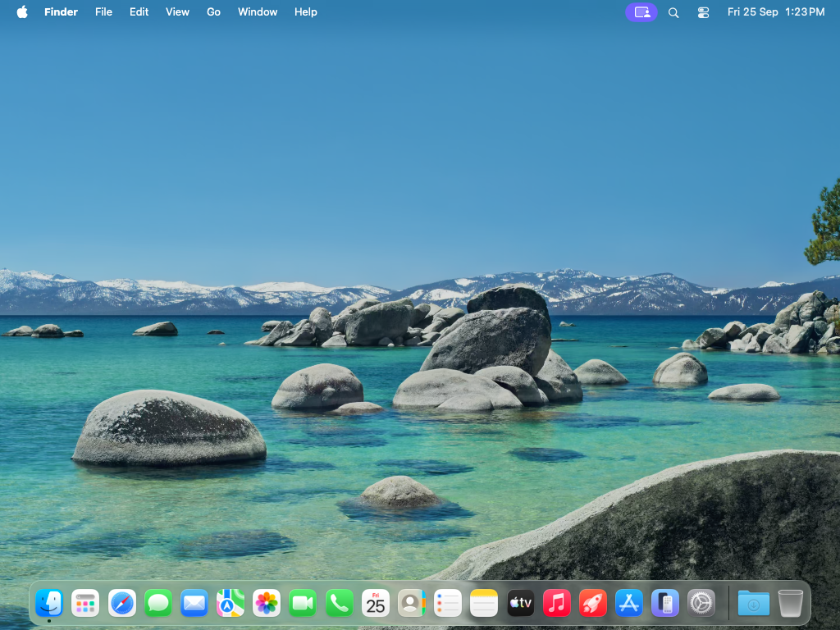Open Calendar showing Fri 25

pos(375,603)
